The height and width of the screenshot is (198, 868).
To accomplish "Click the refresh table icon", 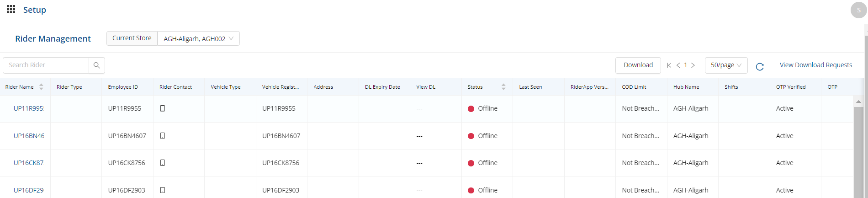I will point(760,67).
